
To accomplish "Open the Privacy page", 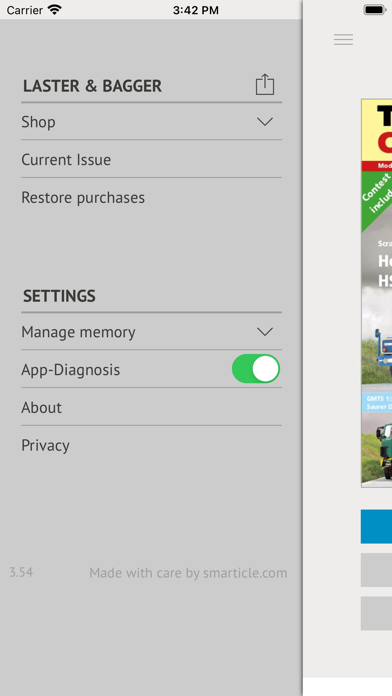I will pyautogui.click(x=151, y=445).
